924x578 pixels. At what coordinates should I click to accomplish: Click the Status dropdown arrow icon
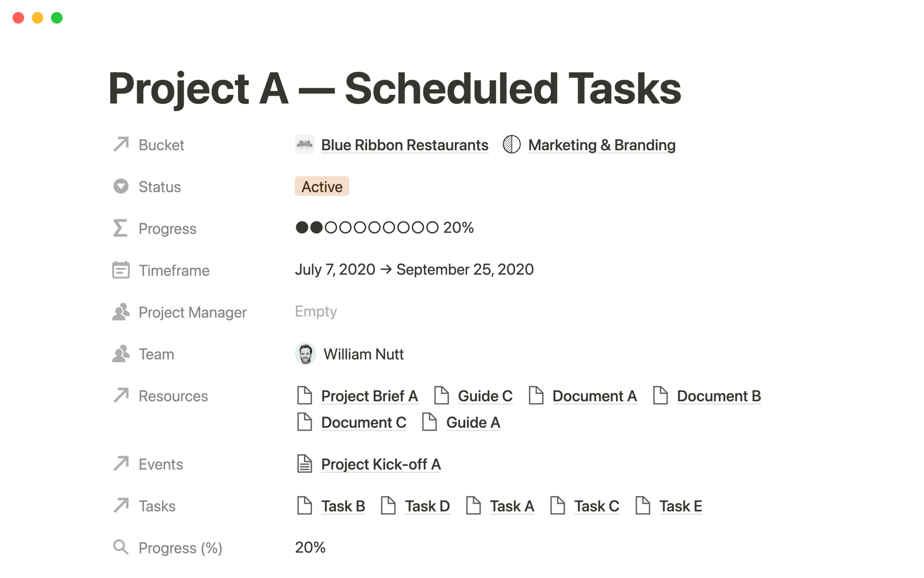point(121,186)
